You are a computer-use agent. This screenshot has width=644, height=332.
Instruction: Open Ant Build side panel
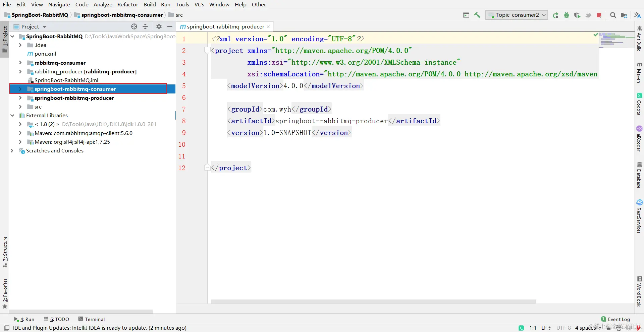639,39
